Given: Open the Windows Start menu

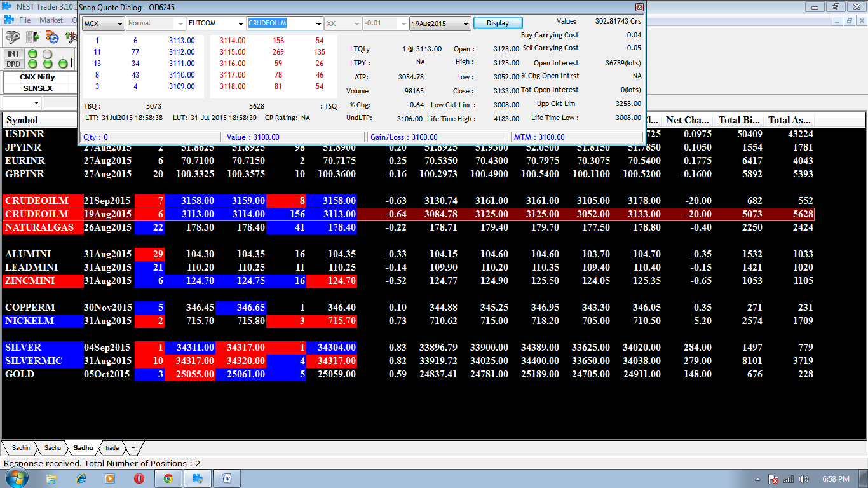Looking at the screenshot, I should [17, 478].
